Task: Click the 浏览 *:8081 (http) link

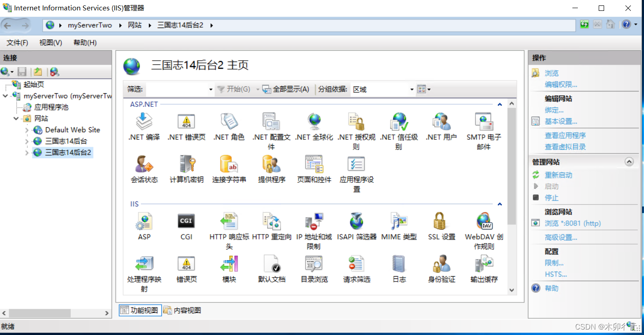Action: (x=572, y=223)
